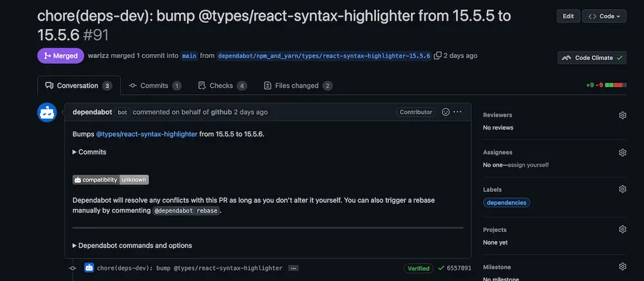This screenshot has height=281, width=644.
Task: Click the diffstat colored blocks indicator
Action: coord(616,85)
